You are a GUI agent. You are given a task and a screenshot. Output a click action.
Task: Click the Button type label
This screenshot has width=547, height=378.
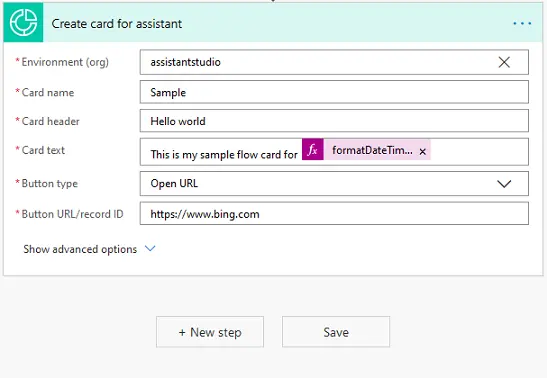[x=50, y=183]
